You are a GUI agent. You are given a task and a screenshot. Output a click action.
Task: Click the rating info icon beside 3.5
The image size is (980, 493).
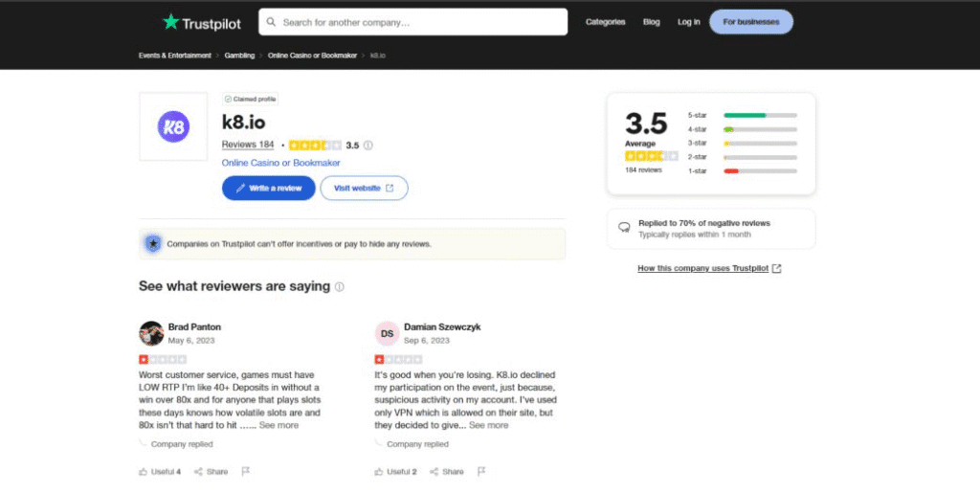pos(368,146)
